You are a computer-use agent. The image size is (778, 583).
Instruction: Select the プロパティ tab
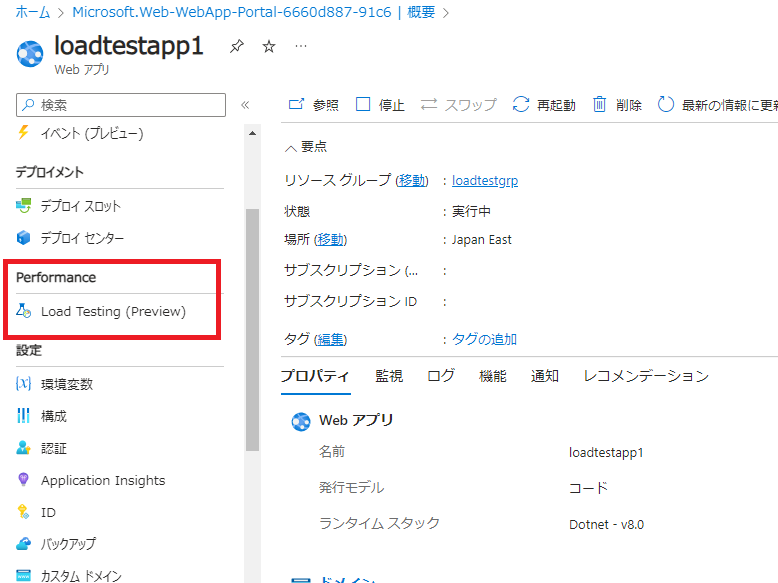tap(316, 376)
